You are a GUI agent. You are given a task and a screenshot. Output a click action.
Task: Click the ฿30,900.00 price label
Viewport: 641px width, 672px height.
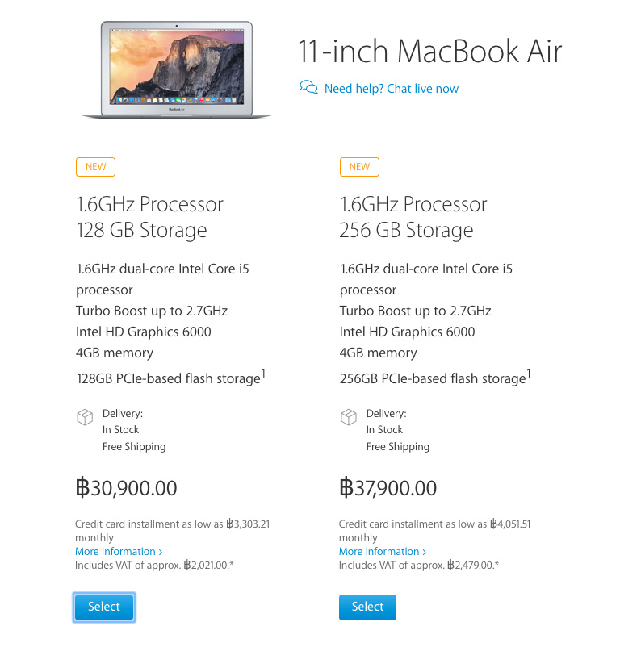pyautogui.click(x=125, y=487)
